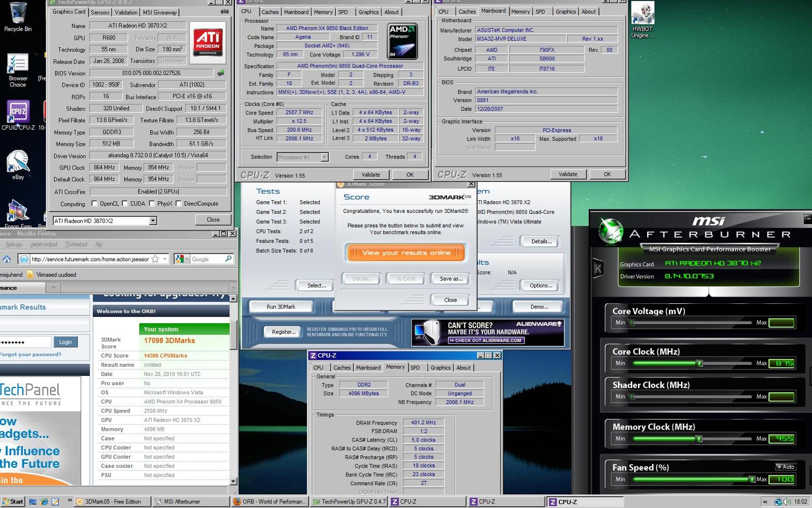The image size is (812, 508).
Task: Click the Save as... button in 3DMark Score
Action: (x=451, y=279)
